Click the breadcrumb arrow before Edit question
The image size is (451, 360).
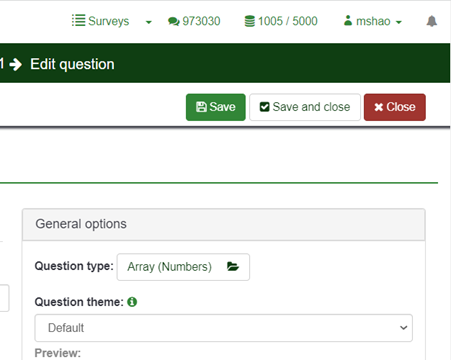pos(15,64)
